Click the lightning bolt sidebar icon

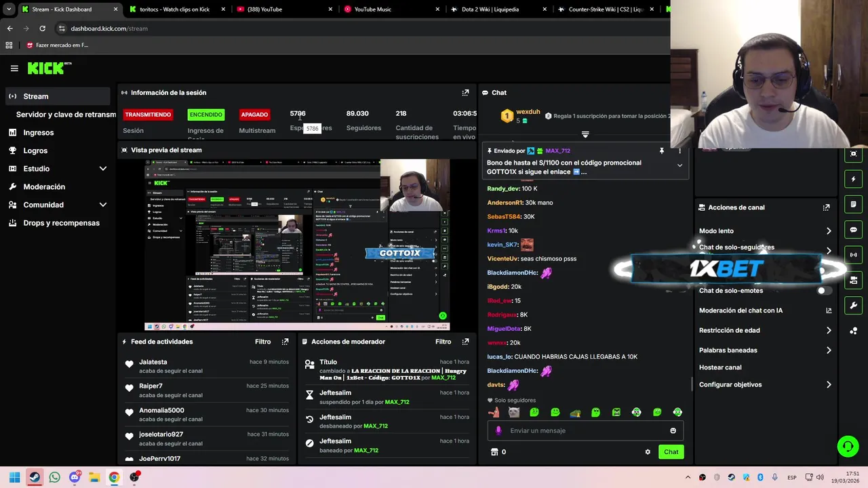[x=853, y=180]
